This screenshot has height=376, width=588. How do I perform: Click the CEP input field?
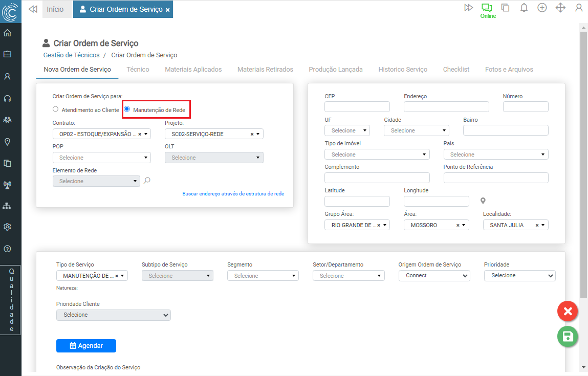(x=357, y=107)
